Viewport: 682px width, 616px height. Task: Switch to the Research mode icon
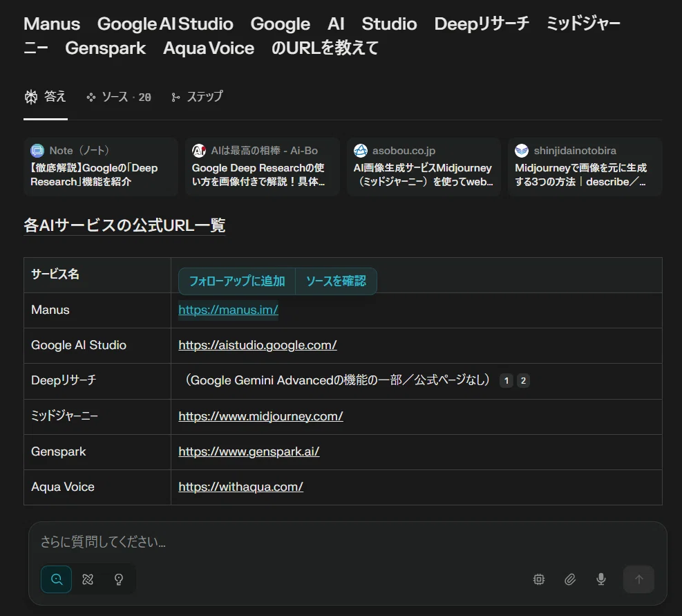[x=88, y=579]
